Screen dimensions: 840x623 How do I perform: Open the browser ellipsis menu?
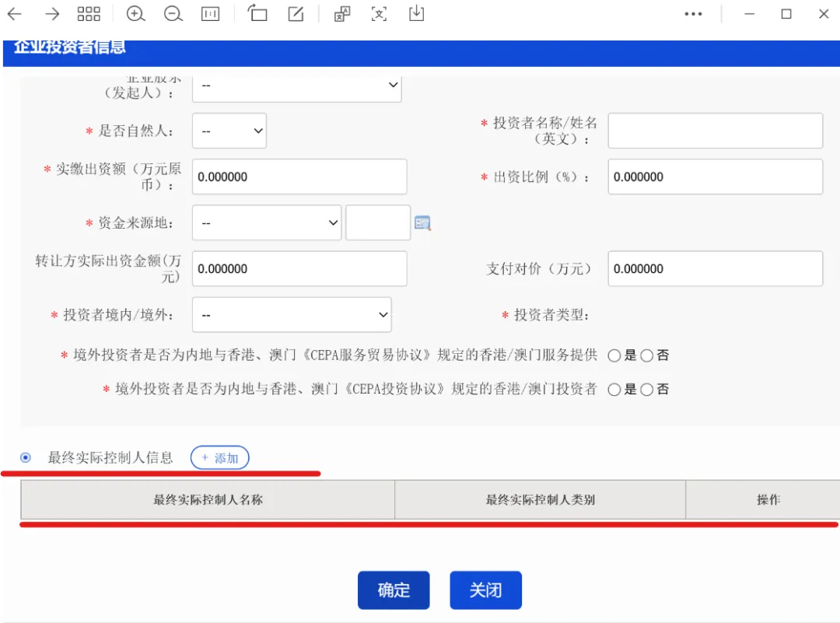pyautogui.click(x=694, y=13)
